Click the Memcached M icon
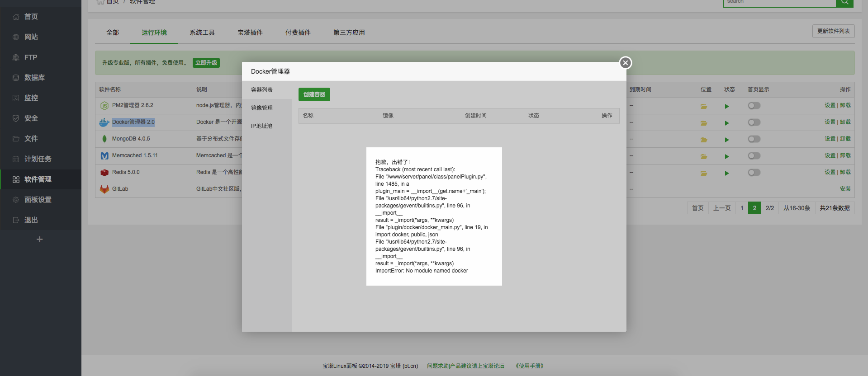Image resolution: width=868 pixels, height=376 pixels. tap(104, 156)
